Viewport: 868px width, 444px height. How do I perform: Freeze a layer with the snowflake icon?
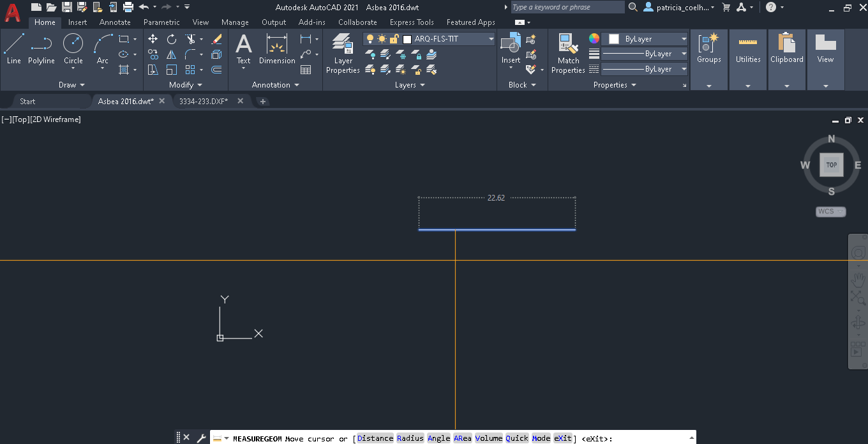[401, 56]
